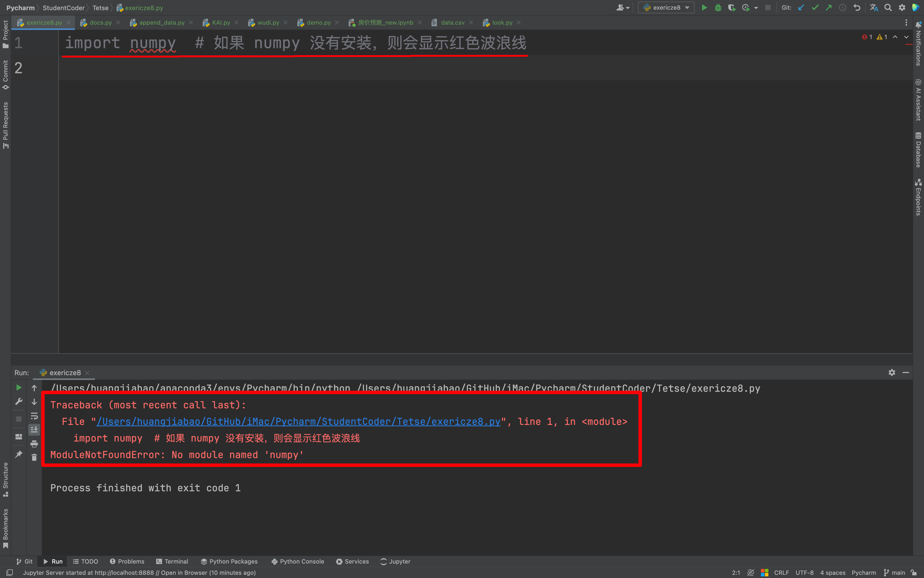The width and height of the screenshot is (924, 578).
Task: Switch to the KAI.py editor tab
Action: (x=221, y=22)
